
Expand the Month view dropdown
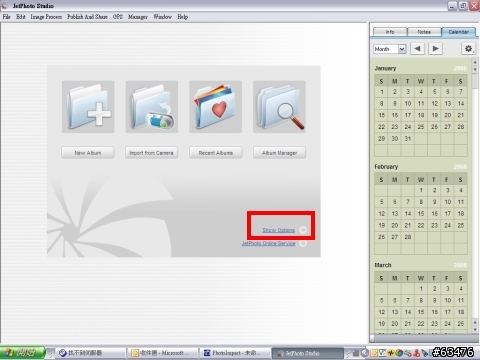tap(402, 49)
